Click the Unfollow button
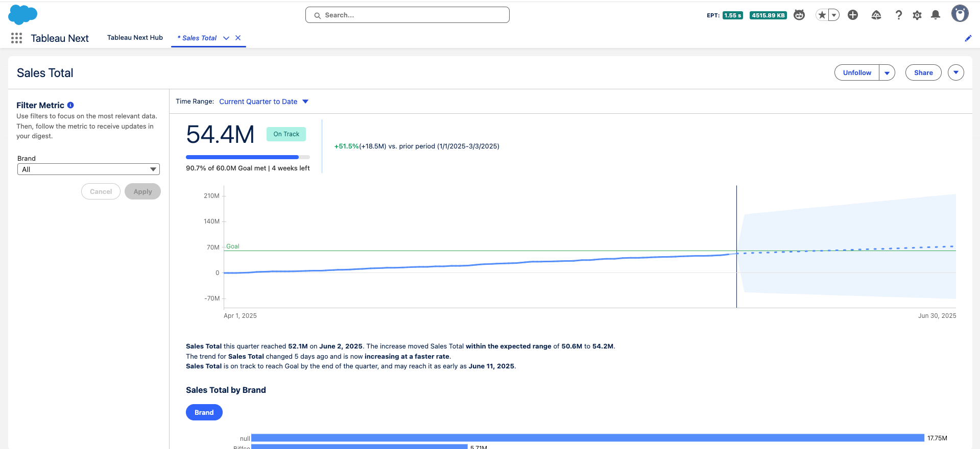 (x=856, y=73)
